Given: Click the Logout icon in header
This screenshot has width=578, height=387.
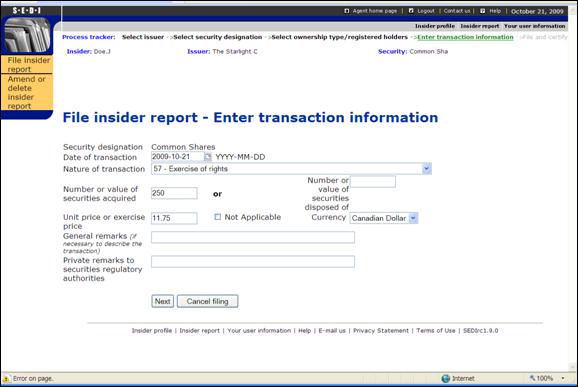Looking at the screenshot, I should pos(411,11).
